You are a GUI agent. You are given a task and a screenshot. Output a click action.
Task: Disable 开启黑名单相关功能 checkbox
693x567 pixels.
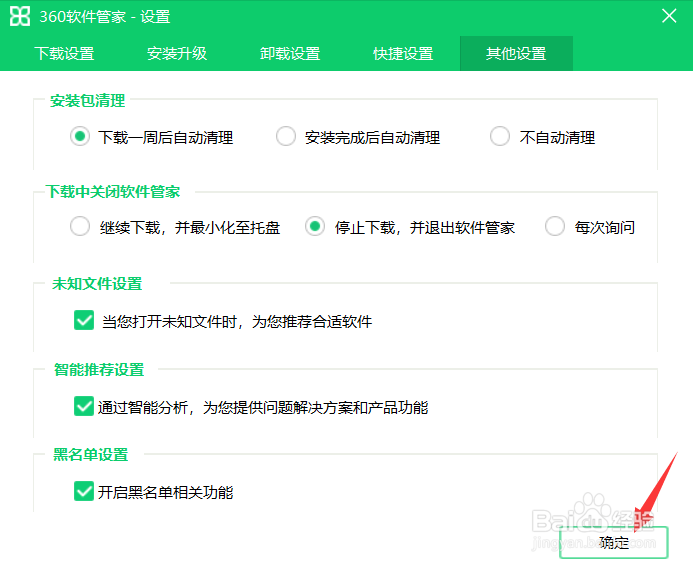click(84, 491)
